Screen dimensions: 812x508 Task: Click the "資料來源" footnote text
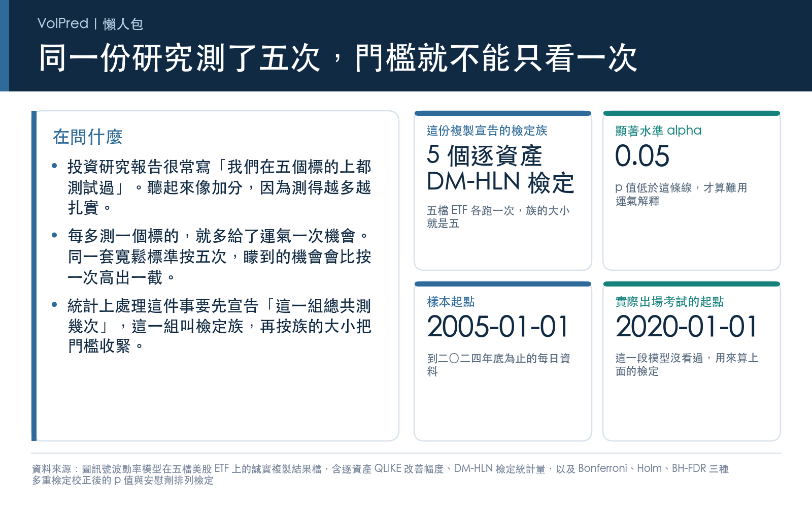click(x=380, y=474)
